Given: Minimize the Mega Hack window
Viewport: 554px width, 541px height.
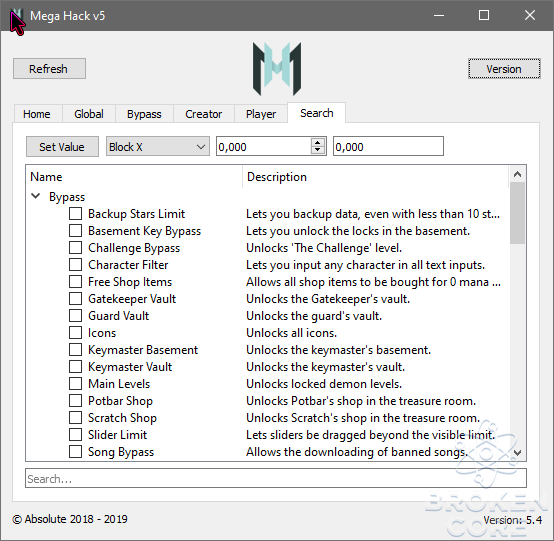Looking at the screenshot, I should coord(439,16).
